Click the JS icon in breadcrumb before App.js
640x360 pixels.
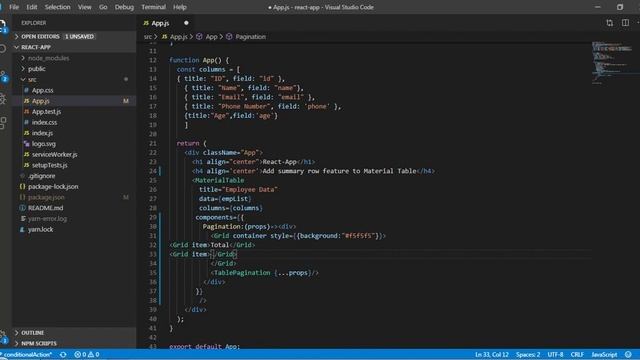coord(164,37)
